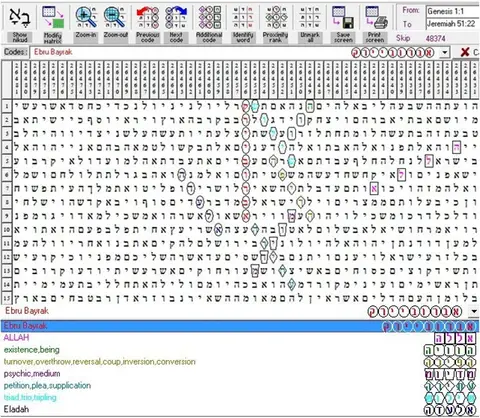This screenshot has width=480, height=418.
Task: Select the existence,being code row
Action: coord(240,350)
